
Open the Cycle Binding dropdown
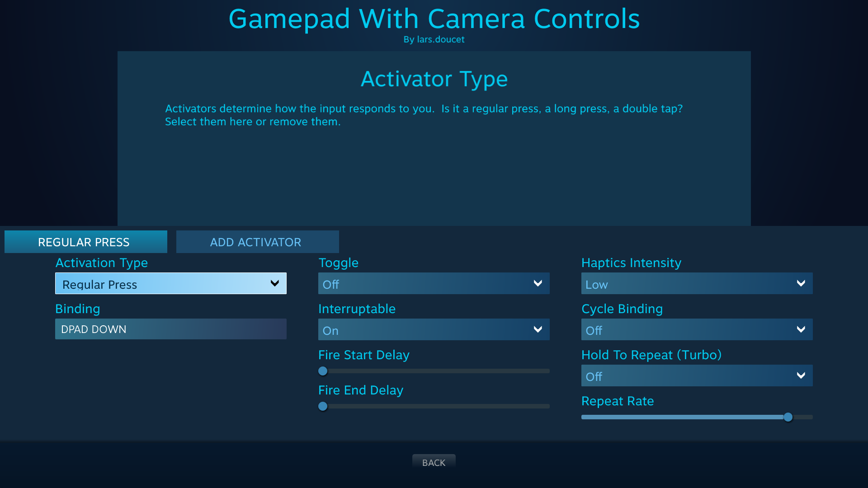696,329
